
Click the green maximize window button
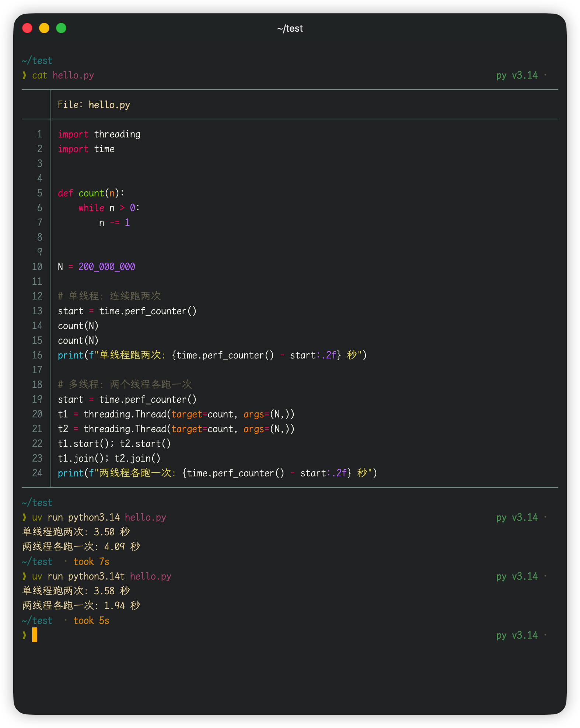(x=61, y=28)
